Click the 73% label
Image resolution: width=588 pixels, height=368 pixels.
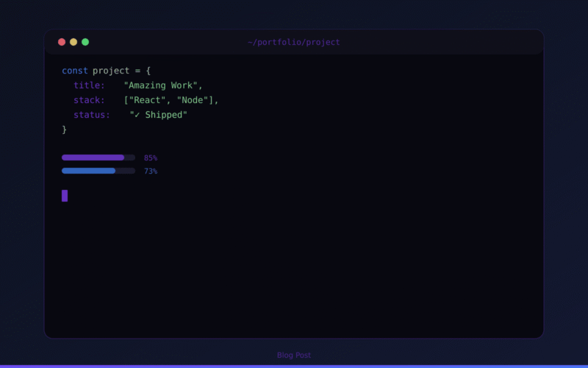pos(151,171)
